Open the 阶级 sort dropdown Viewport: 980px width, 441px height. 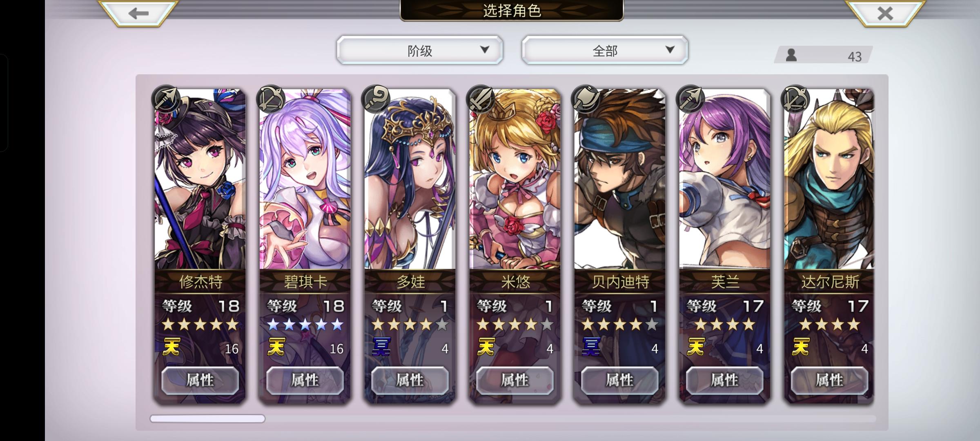click(420, 50)
